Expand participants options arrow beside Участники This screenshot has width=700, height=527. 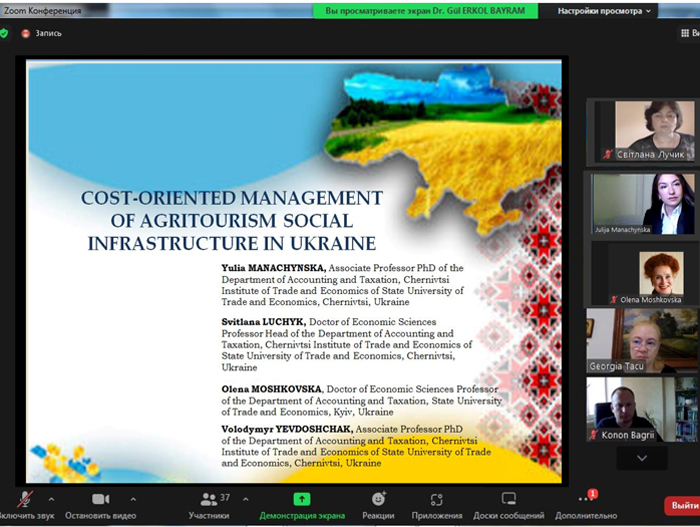pos(246,499)
